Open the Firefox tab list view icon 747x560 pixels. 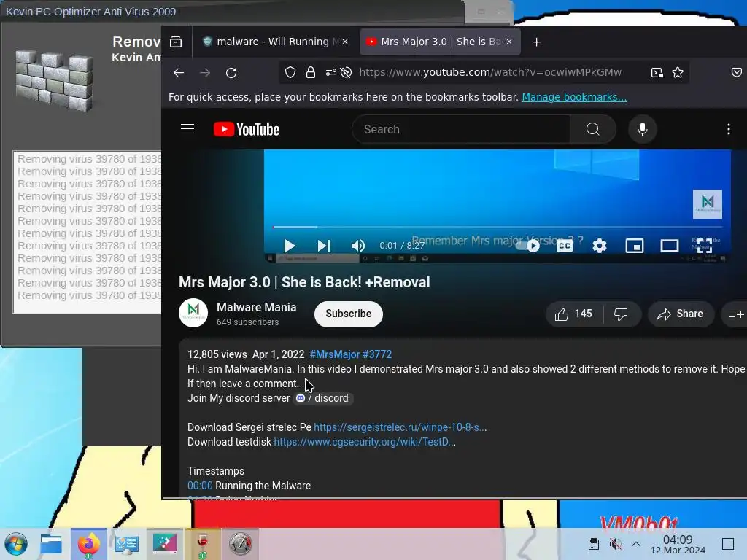(x=176, y=42)
